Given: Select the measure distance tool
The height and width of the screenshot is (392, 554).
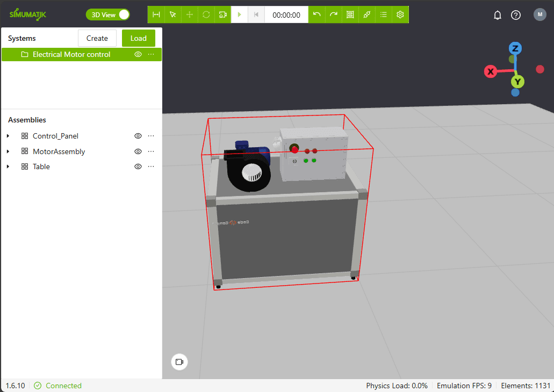Looking at the screenshot, I should pyautogui.click(x=156, y=14).
